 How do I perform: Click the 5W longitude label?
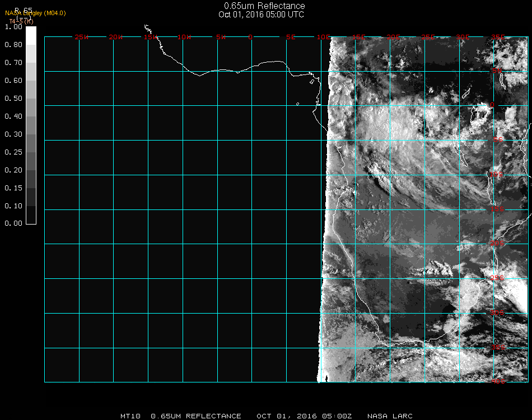(221, 37)
